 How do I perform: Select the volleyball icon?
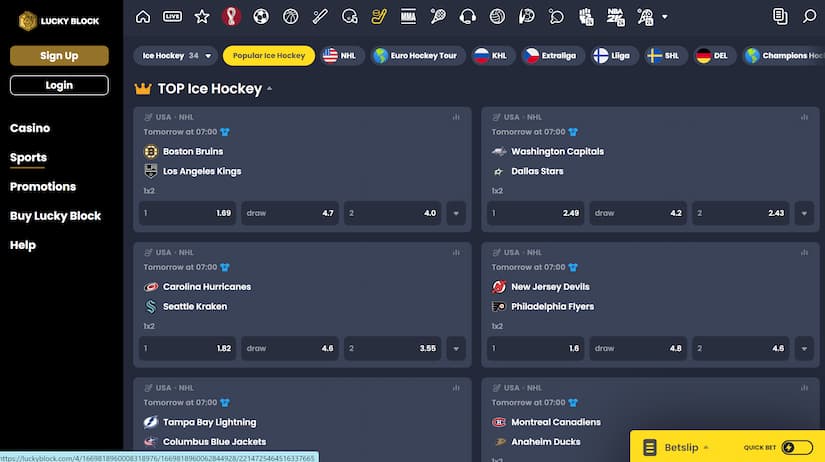pyautogui.click(x=497, y=17)
